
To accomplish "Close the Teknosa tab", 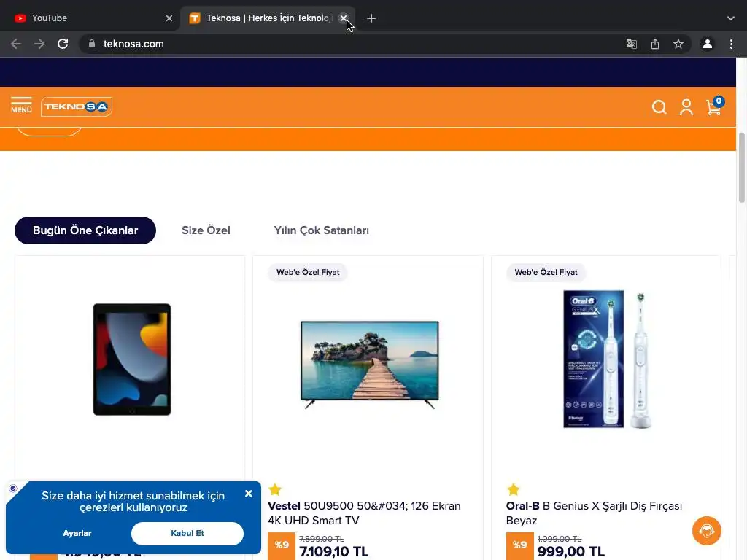I will [343, 18].
